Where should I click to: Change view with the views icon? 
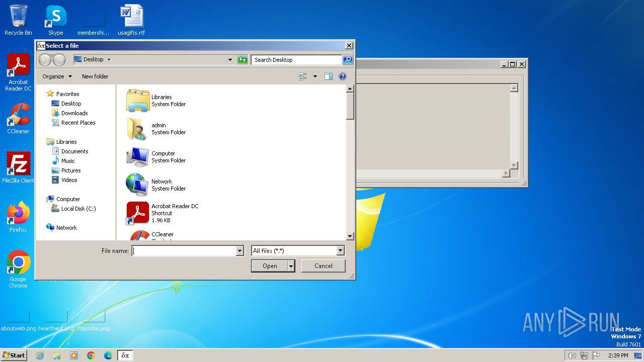(x=303, y=76)
